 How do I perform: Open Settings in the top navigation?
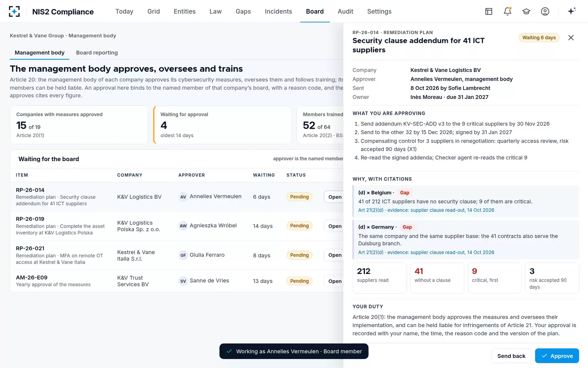coord(379,11)
